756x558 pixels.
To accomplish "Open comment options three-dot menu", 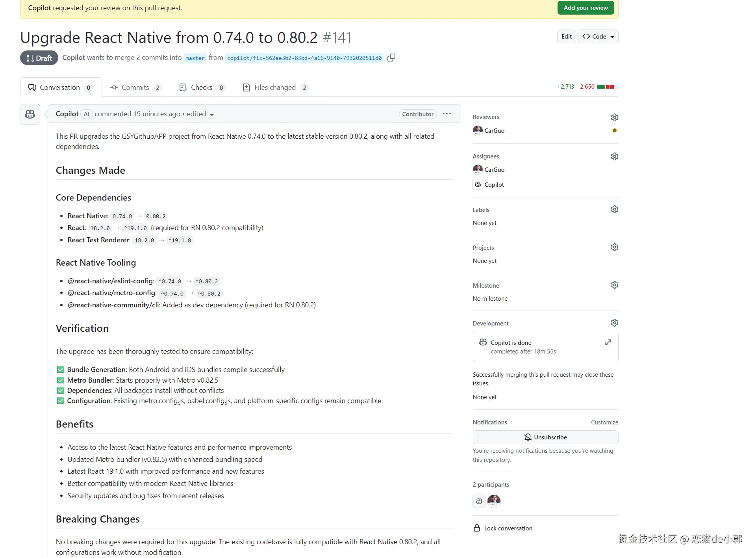I will point(447,114).
